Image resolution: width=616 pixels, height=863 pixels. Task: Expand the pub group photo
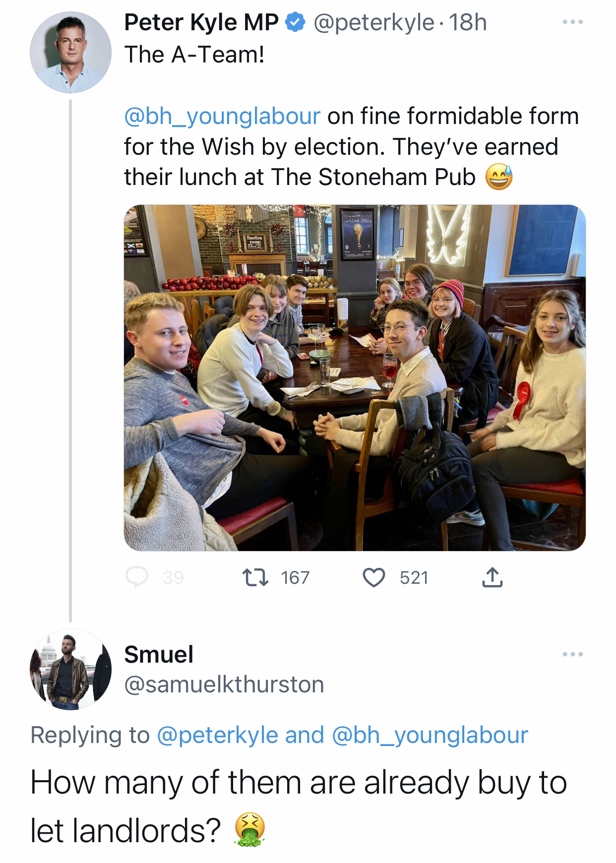coord(355,377)
